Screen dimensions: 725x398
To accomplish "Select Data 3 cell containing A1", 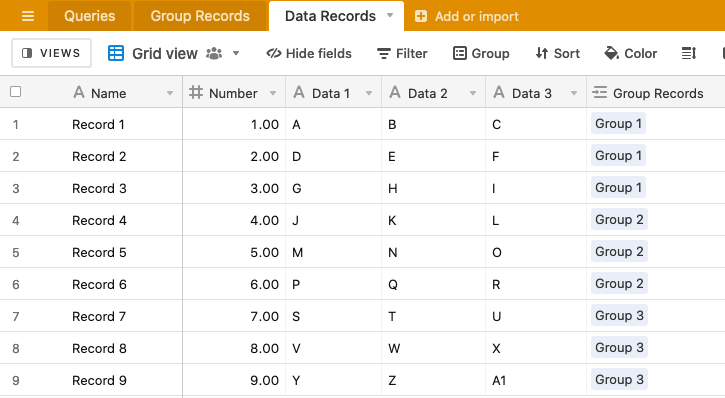I will [536, 380].
